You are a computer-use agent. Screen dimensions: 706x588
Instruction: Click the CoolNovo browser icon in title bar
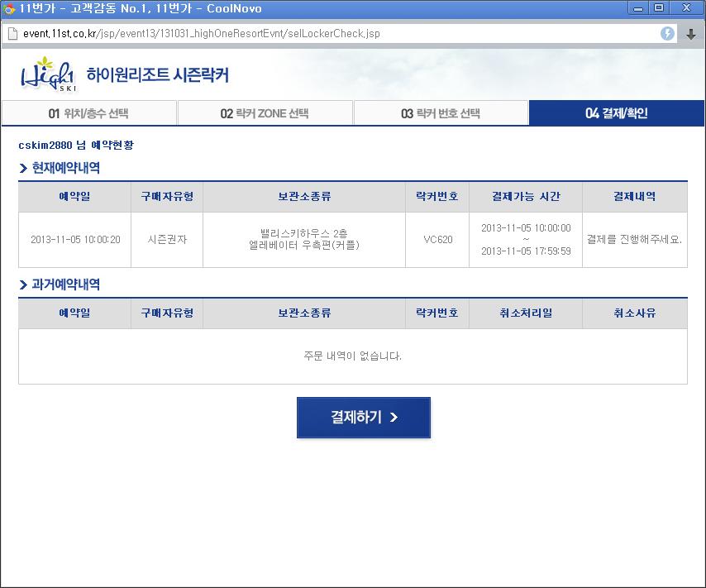9,8
